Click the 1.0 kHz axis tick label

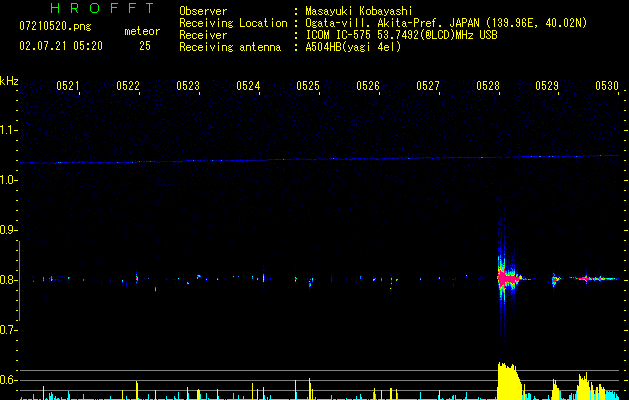pyautogui.click(x=8, y=180)
